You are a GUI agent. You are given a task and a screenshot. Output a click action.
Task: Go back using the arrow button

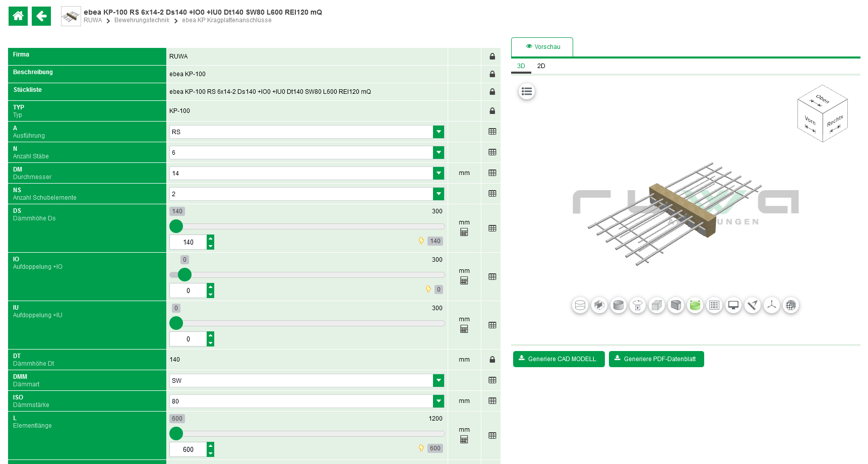[41, 16]
